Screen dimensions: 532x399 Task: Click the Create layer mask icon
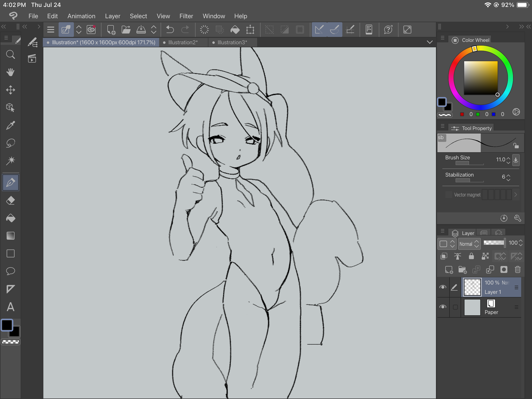[x=504, y=269]
